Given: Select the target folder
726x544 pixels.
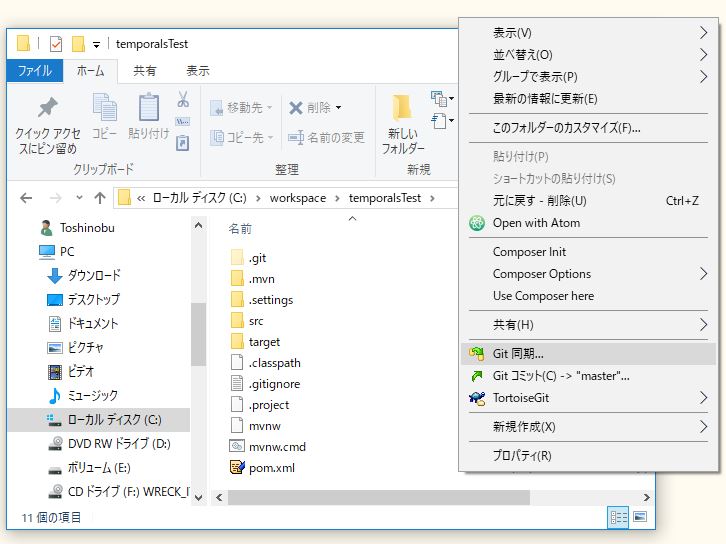Looking at the screenshot, I should 256,342.
